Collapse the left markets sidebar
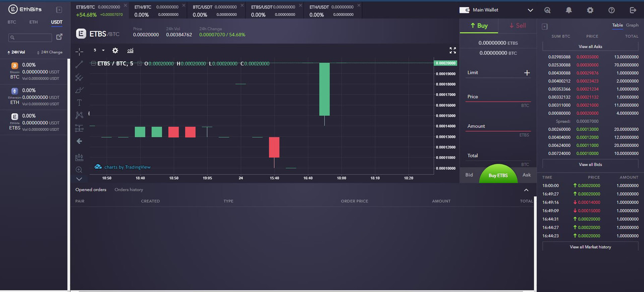644x292 pixels. [59, 10]
